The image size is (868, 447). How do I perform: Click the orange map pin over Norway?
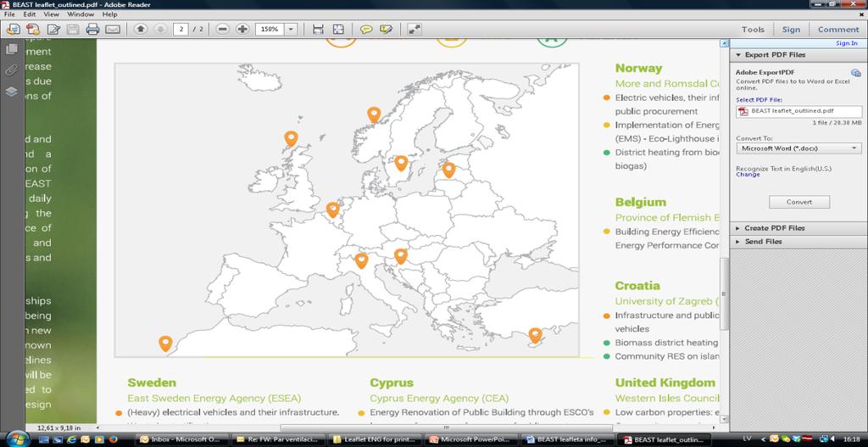pos(374,115)
